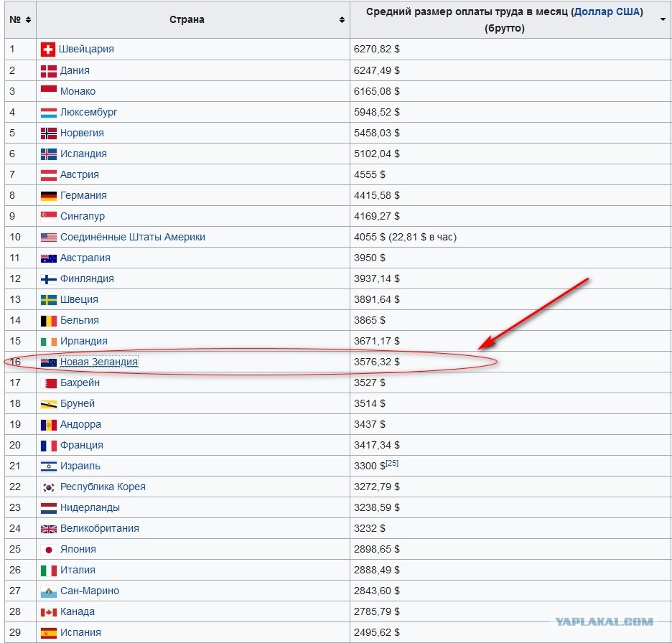Open the Канада country link

click(x=77, y=611)
